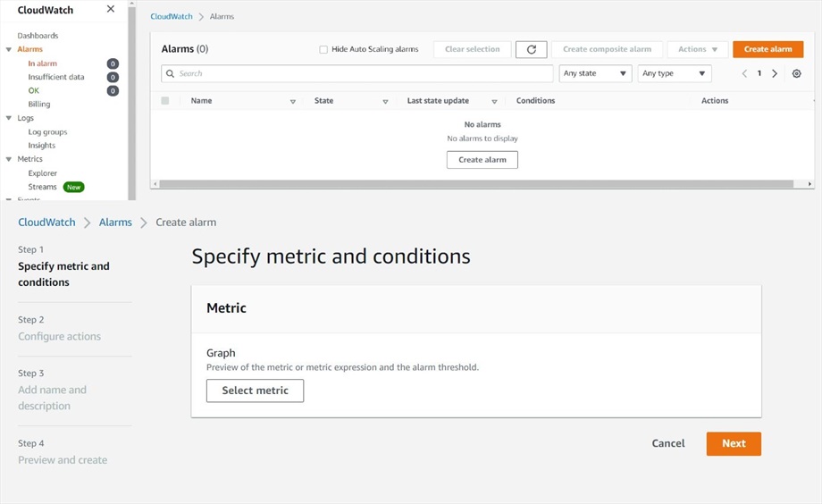Open Metrics Explorer in sidebar
The image size is (822, 504).
[x=43, y=173]
